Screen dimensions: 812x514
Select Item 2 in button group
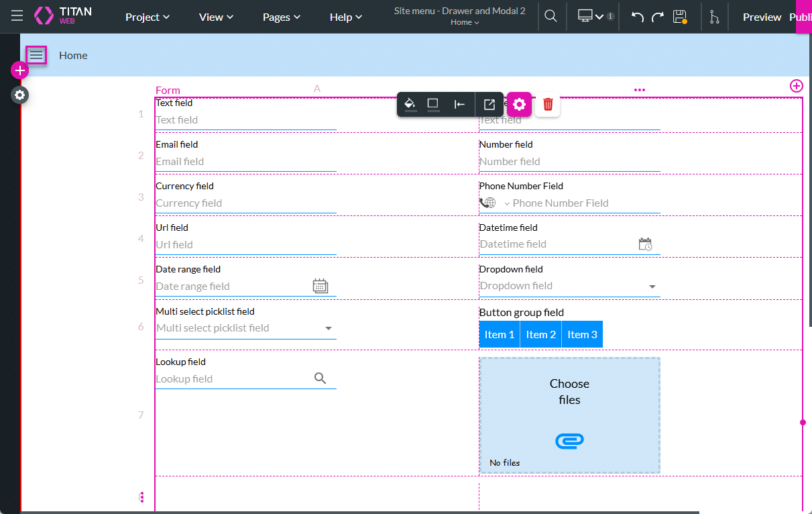point(540,334)
